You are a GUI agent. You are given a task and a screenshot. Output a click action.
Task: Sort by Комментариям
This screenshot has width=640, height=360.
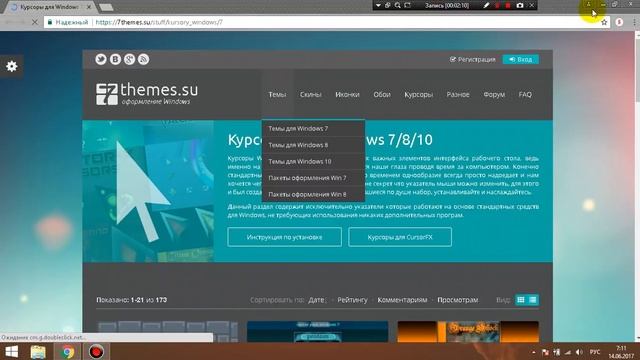[402, 300]
